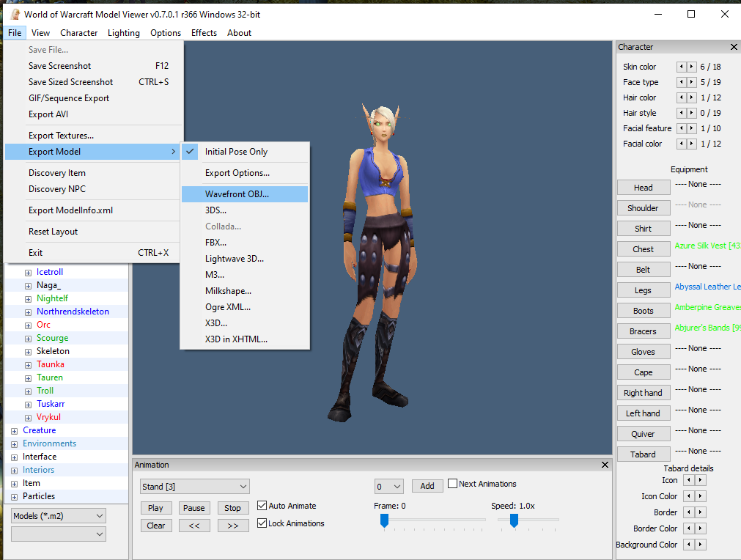Click next Tabard Icon arrow
The image size is (741, 560).
pyautogui.click(x=701, y=480)
